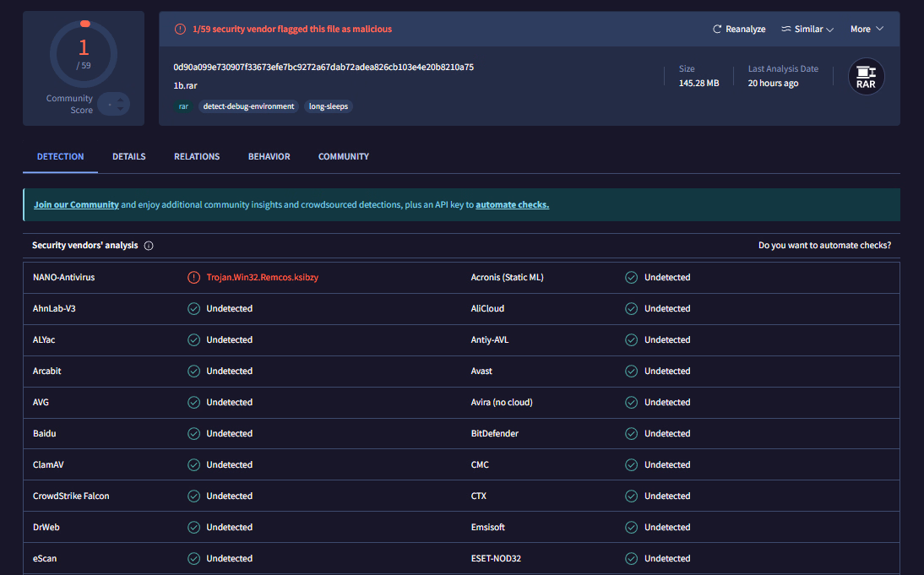
Task: Open the automate checks link in banner
Action: (512, 205)
